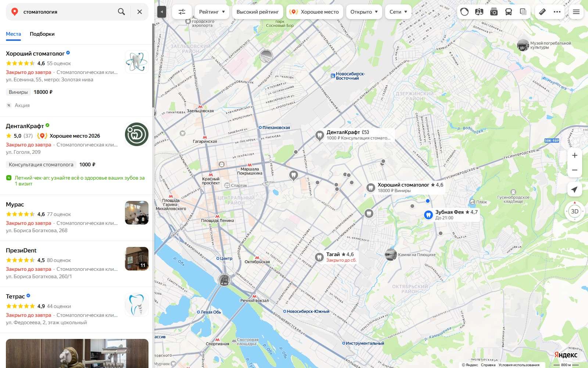Zoom in the map with plus button
Image resolution: width=588 pixels, height=368 pixels.
pyautogui.click(x=575, y=155)
